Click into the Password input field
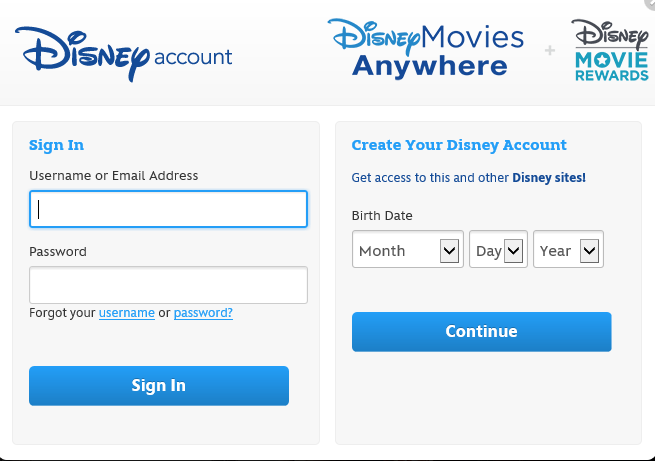 pos(168,285)
